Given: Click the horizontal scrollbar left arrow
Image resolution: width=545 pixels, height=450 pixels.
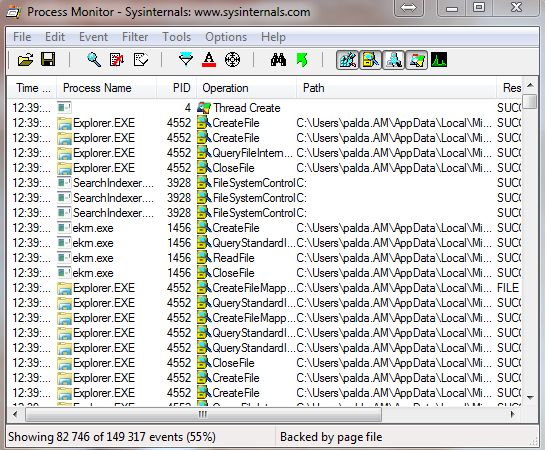Looking at the screenshot, I should point(15,414).
